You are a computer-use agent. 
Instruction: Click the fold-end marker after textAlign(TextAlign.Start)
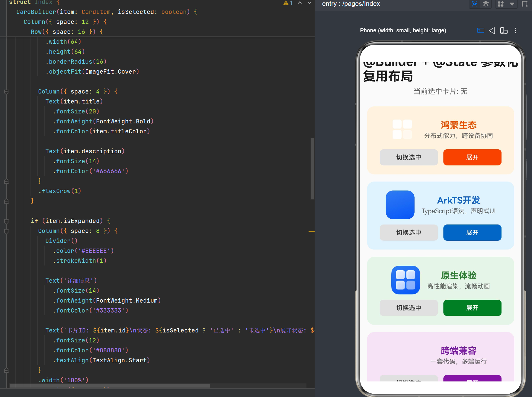[x=6, y=370]
